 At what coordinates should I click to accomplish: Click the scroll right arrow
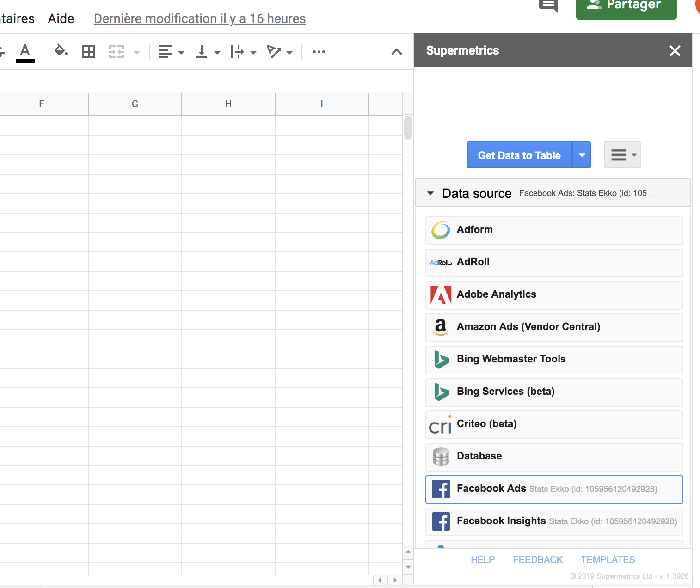coord(395,580)
